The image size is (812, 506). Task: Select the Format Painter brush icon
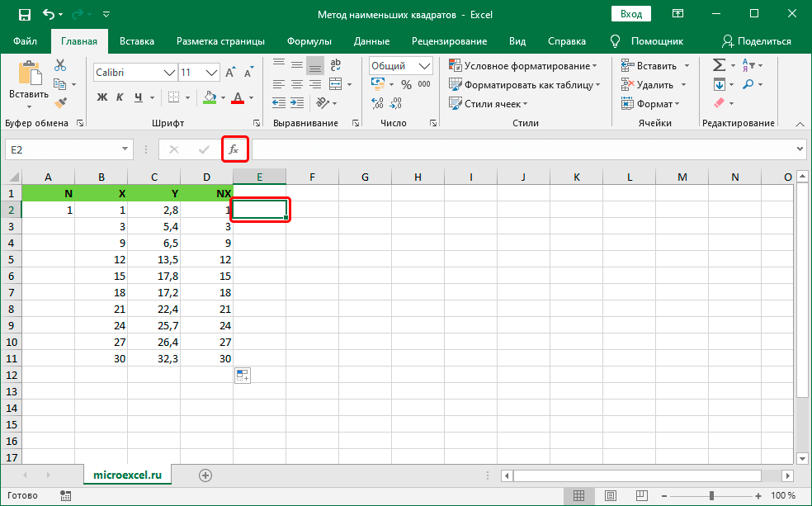[x=60, y=102]
